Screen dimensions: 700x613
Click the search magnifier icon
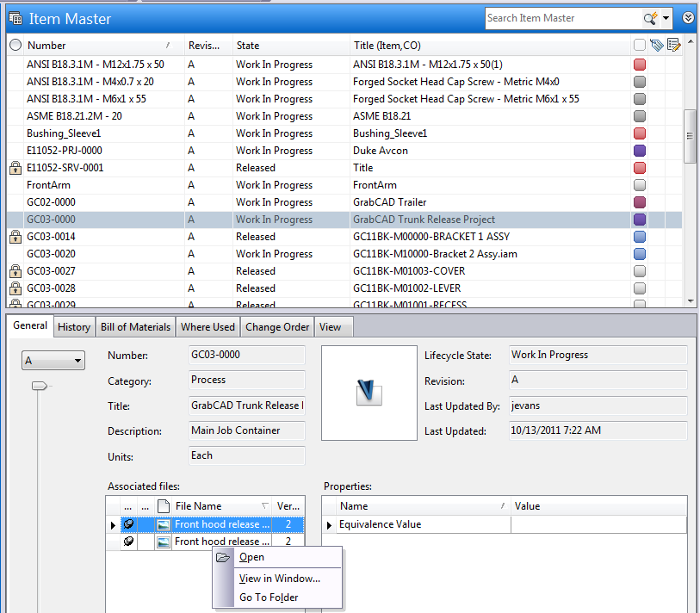pyautogui.click(x=650, y=18)
